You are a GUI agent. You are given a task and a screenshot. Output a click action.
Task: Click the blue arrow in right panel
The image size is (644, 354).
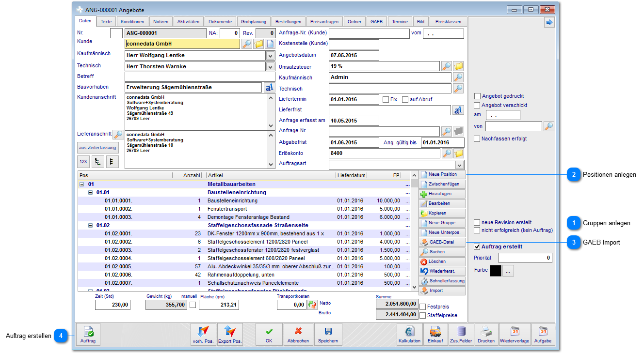549,22
